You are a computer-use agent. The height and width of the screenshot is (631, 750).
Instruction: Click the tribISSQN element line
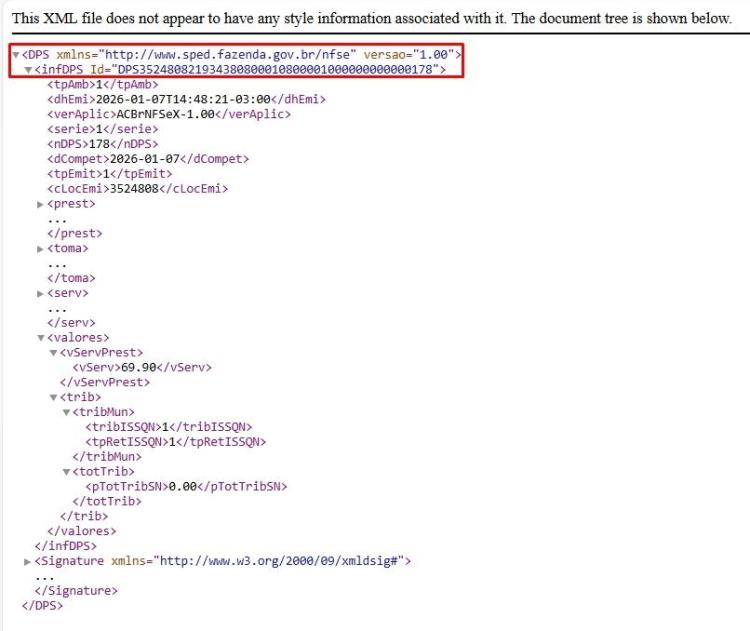point(169,427)
